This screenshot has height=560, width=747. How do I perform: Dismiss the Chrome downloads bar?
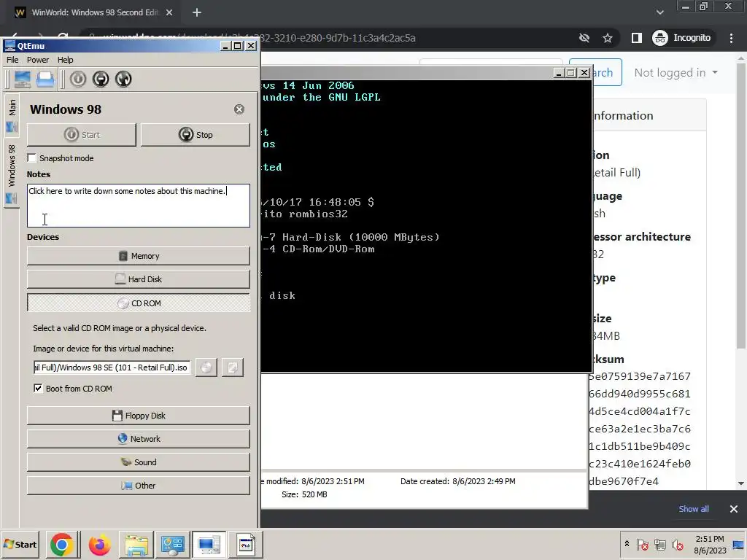(734, 509)
